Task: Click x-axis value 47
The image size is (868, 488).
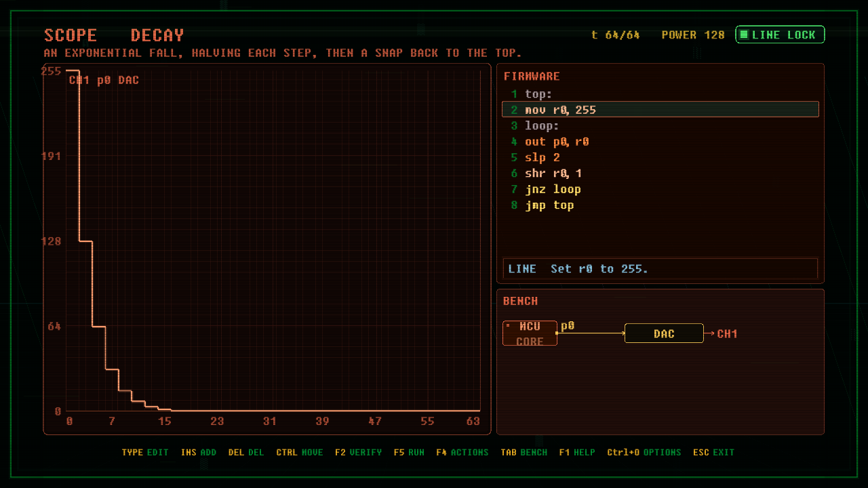Action: point(375,422)
